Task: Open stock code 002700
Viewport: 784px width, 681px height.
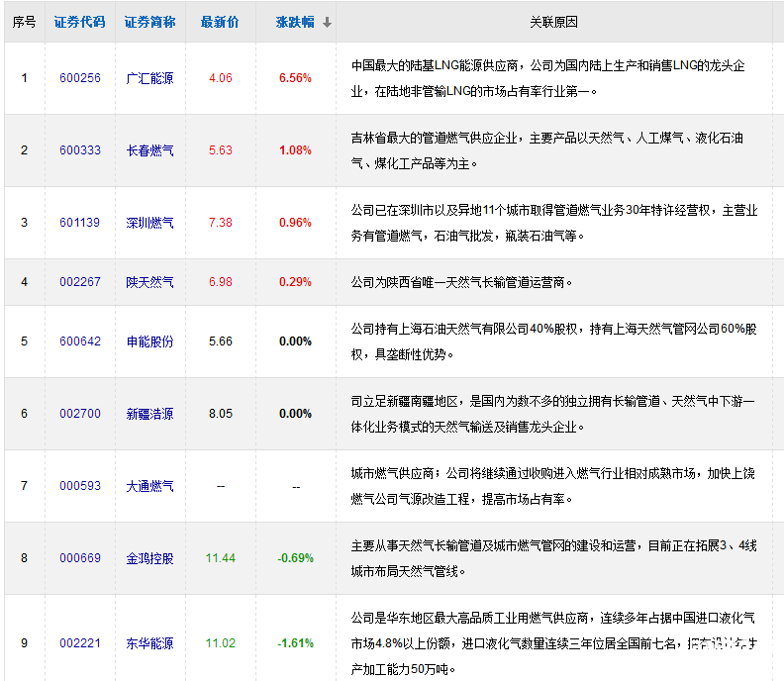Action: coord(80,414)
